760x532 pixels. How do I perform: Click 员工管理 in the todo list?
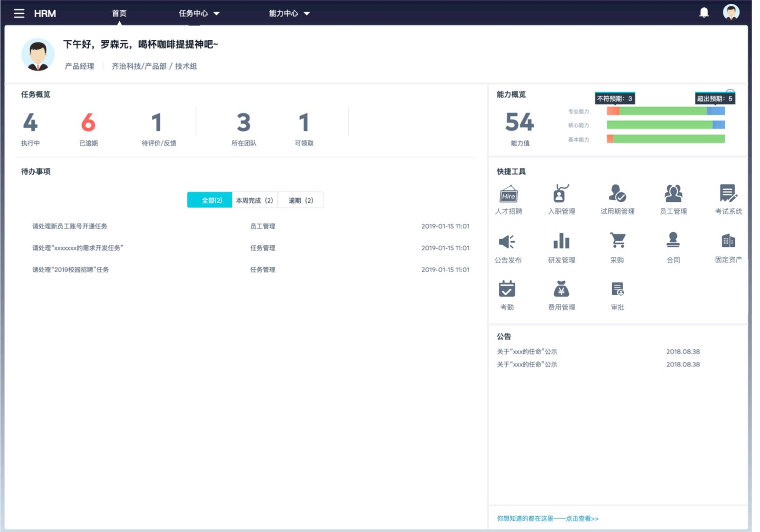pyautogui.click(x=263, y=226)
